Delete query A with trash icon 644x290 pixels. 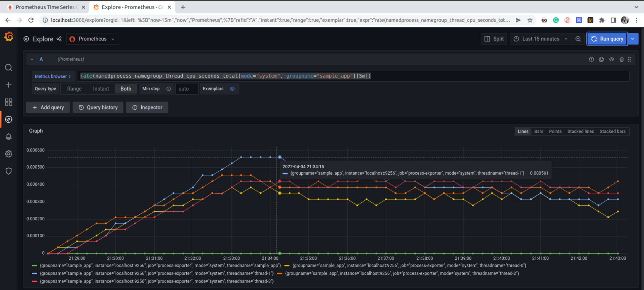(x=622, y=59)
